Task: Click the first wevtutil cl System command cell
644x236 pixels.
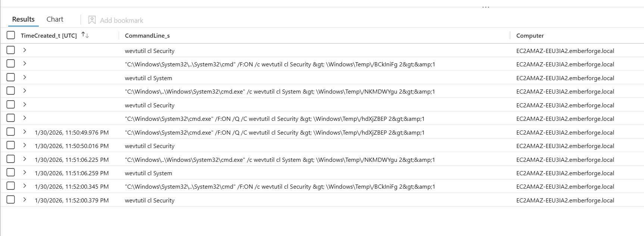Action: (x=149, y=78)
